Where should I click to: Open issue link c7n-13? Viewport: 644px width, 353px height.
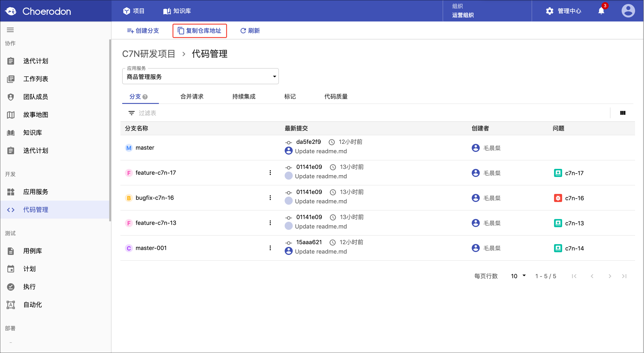click(574, 223)
